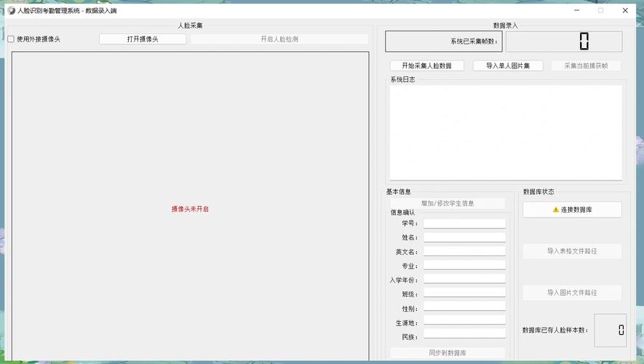Viewport: 644px width, 364px height.
Task: Click the 系统日志 group title
Action: click(402, 79)
